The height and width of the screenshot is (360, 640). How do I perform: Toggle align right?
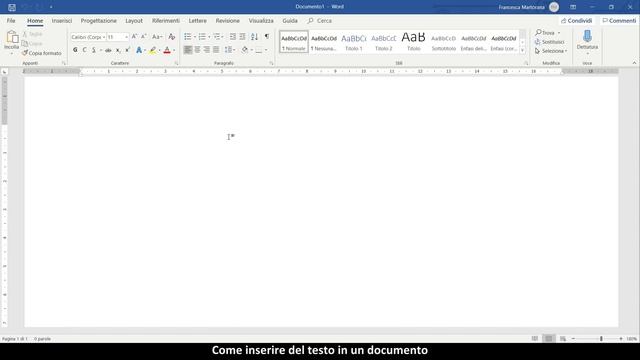[207, 50]
